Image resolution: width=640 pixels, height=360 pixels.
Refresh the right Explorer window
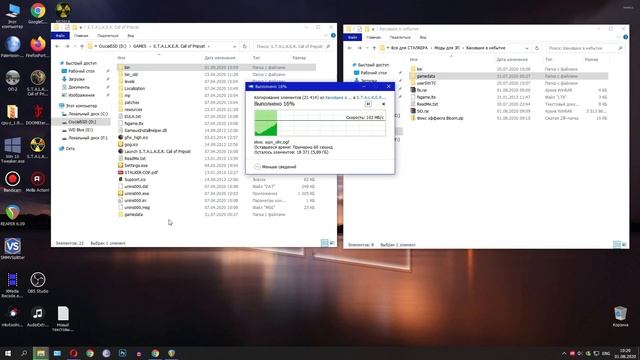(x=537, y=48)
